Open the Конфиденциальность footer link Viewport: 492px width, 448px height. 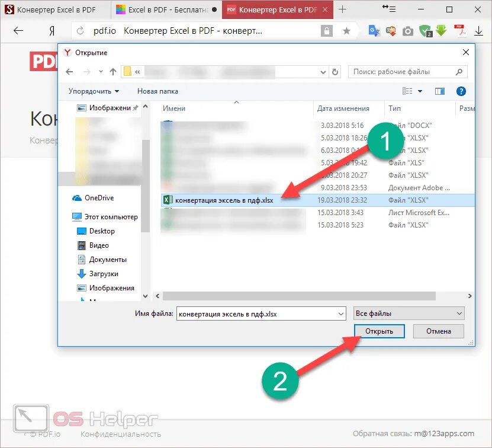coord(121,434)
